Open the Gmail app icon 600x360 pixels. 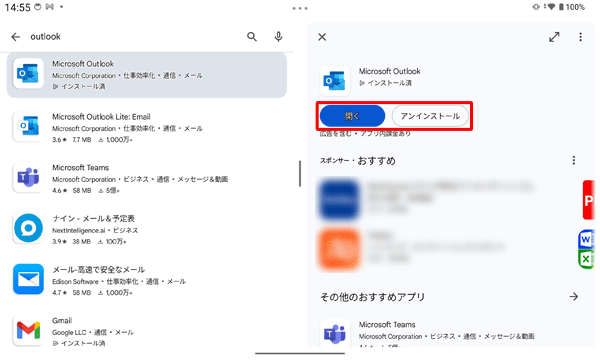point(28,331)
